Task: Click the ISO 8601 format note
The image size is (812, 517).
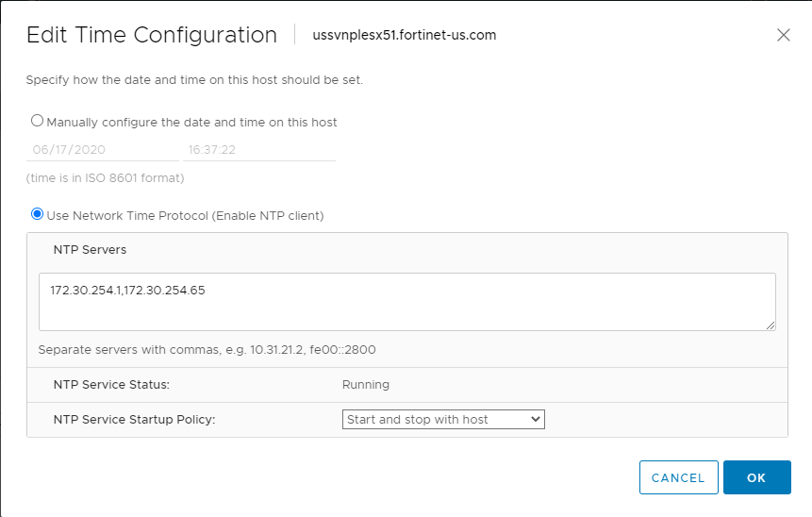Action: (105, 178)
